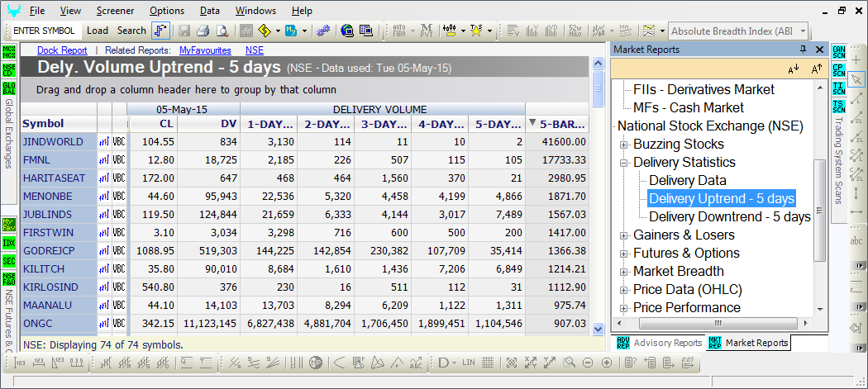Screen dimensions: 868x389
Task: Click the blue gears settings icon
Action: pos(323,31)
